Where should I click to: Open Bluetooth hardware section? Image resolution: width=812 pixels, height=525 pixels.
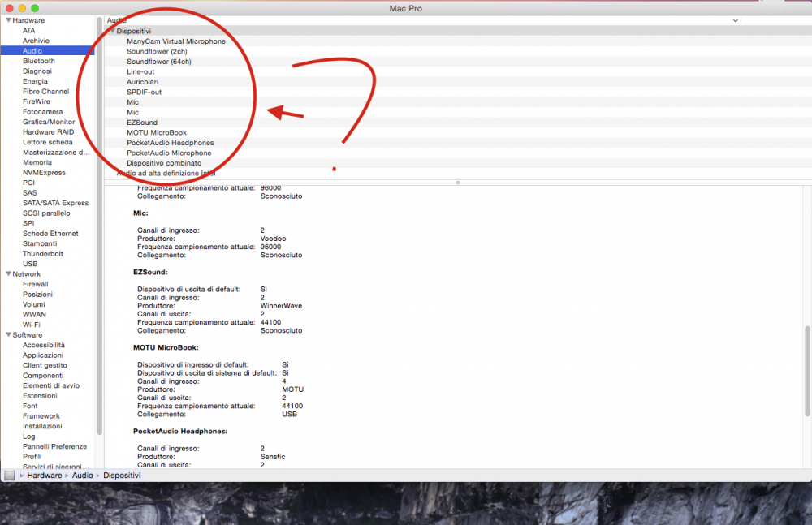(39, 61)
